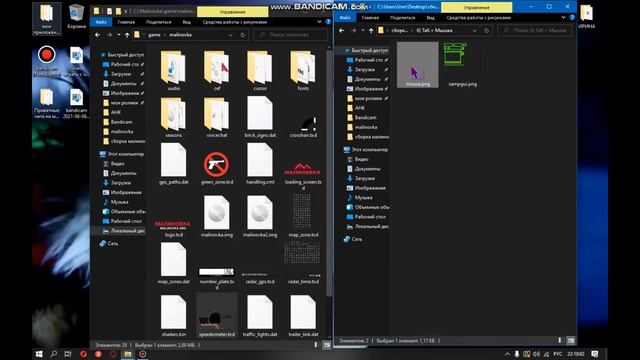640x360 pixels.
Task: Expand address history dropdown in right window
Action: (x=475, y=31)
